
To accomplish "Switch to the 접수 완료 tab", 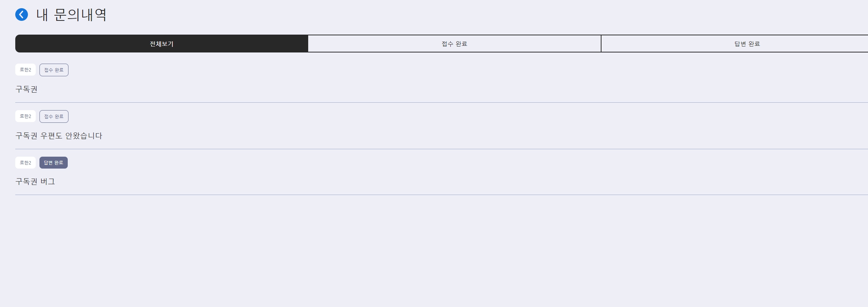I will pos(454,44).
